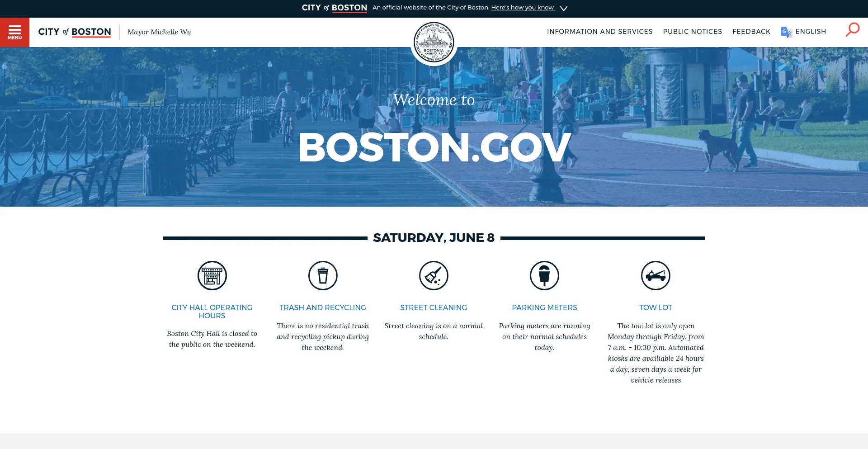
Task: Open the Feedback page
Action: (751, 32)
